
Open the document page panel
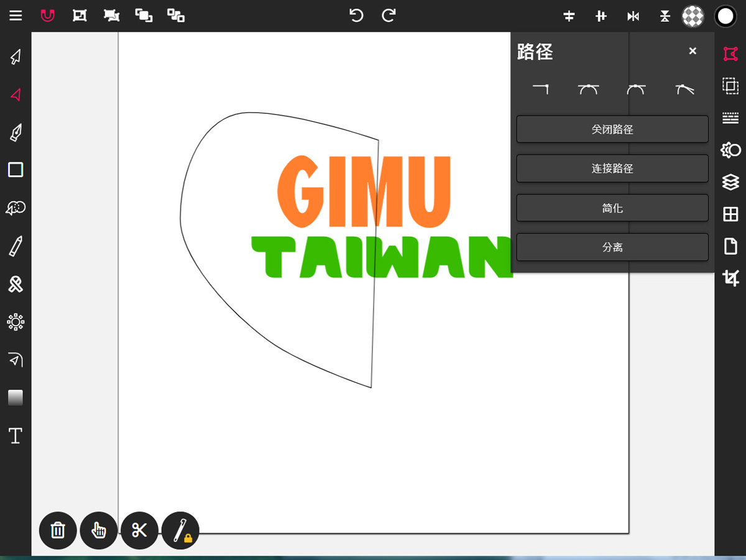tap(730, 246)
